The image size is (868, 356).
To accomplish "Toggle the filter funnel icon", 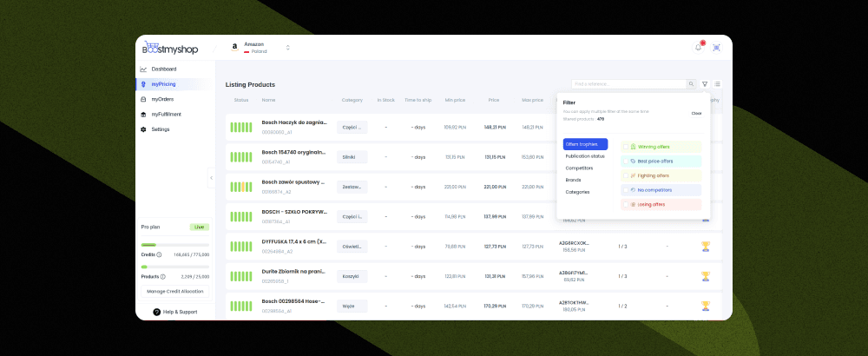I will pyautogui.click(x=705, y=84).
